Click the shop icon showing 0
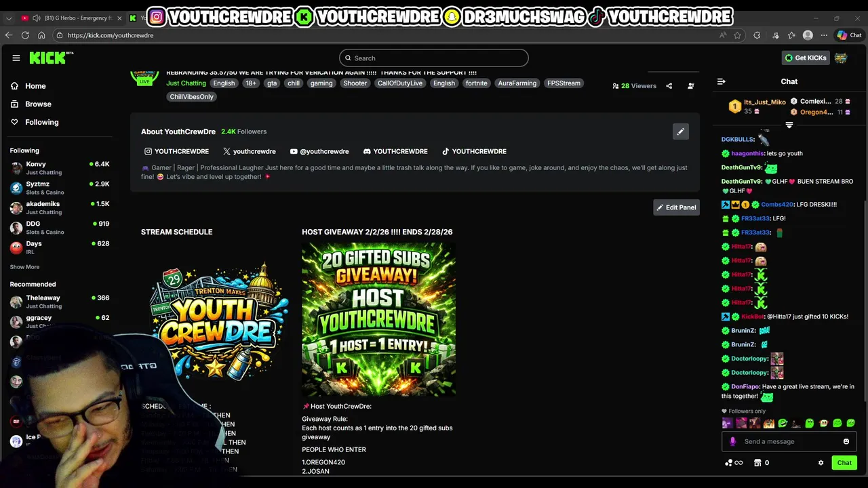 pos(761,463)
